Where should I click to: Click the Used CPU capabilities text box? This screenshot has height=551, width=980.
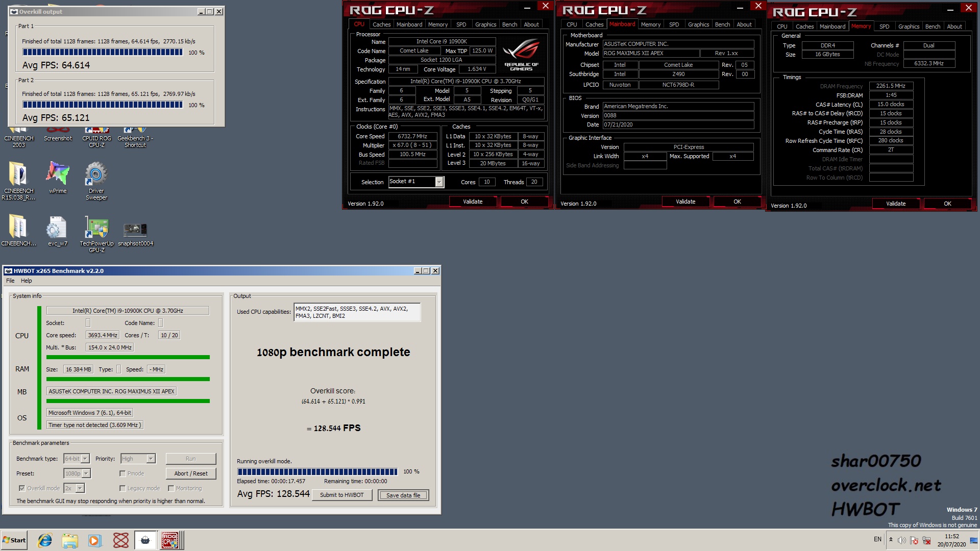(357, 312)
